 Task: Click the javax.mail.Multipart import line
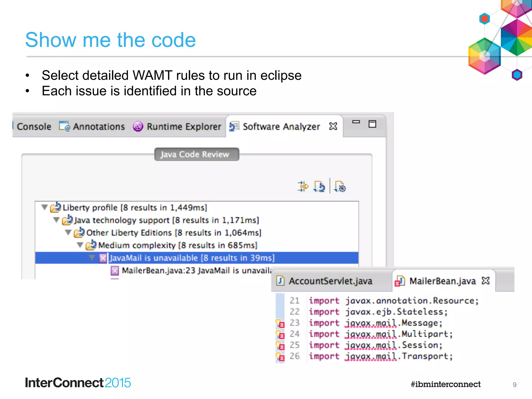point(381,334)
